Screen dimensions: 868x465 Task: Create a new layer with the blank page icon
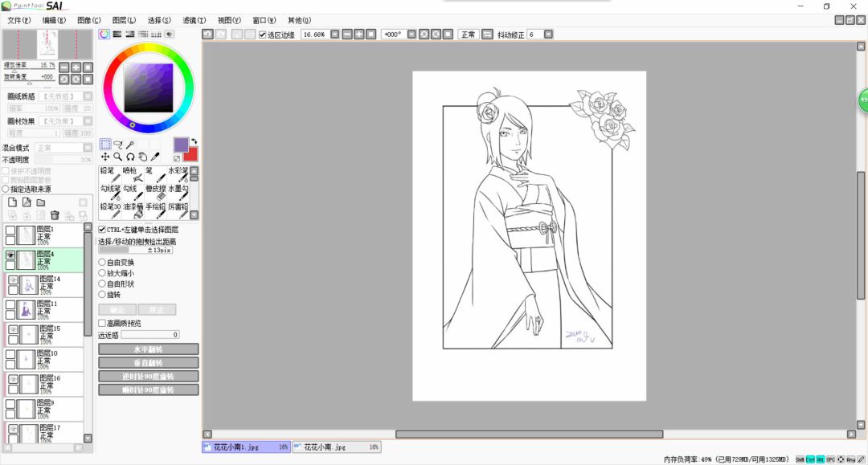tap(12, 202)
